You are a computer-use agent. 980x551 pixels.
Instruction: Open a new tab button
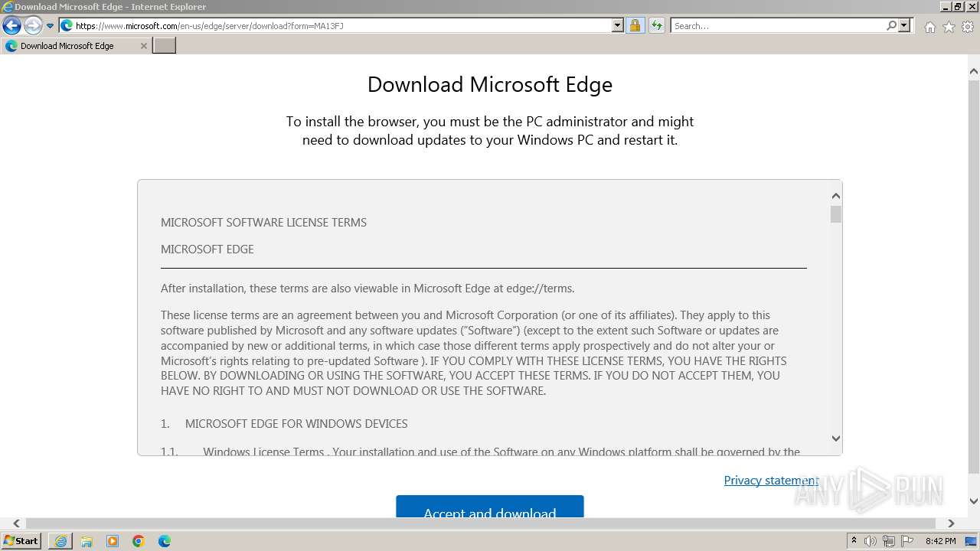(x=165, y=46)
